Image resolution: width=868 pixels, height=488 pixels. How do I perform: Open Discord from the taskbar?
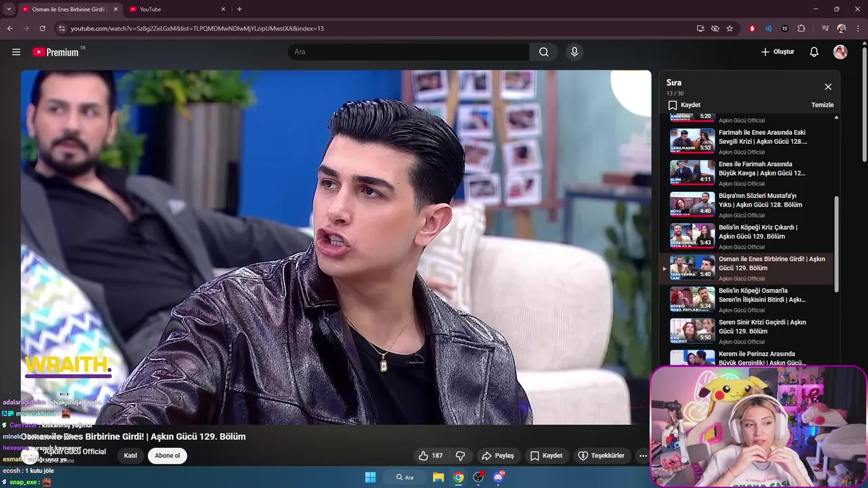[x=499, y=477]
